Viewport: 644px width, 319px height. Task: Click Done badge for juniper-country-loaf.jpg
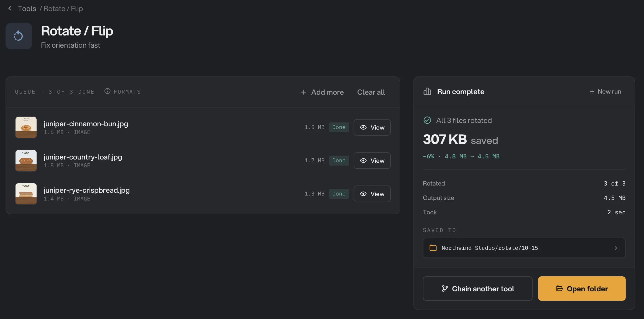(x=339, y=161)
